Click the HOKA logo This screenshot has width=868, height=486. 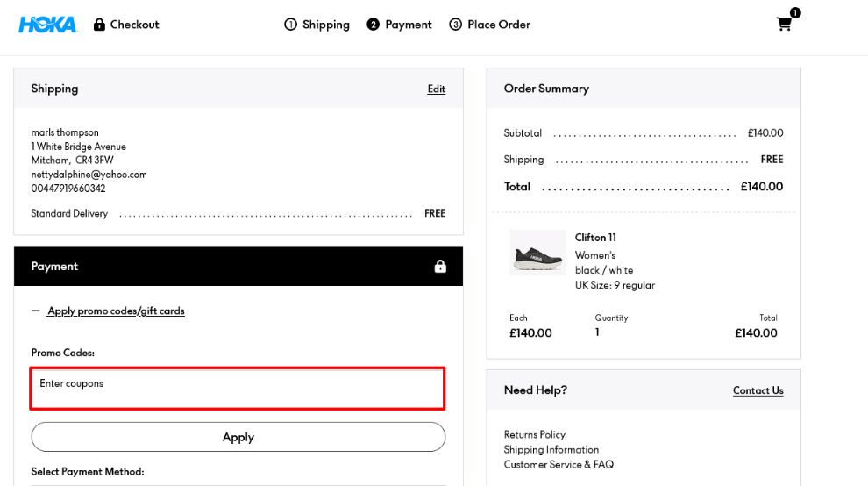[47, 25]
